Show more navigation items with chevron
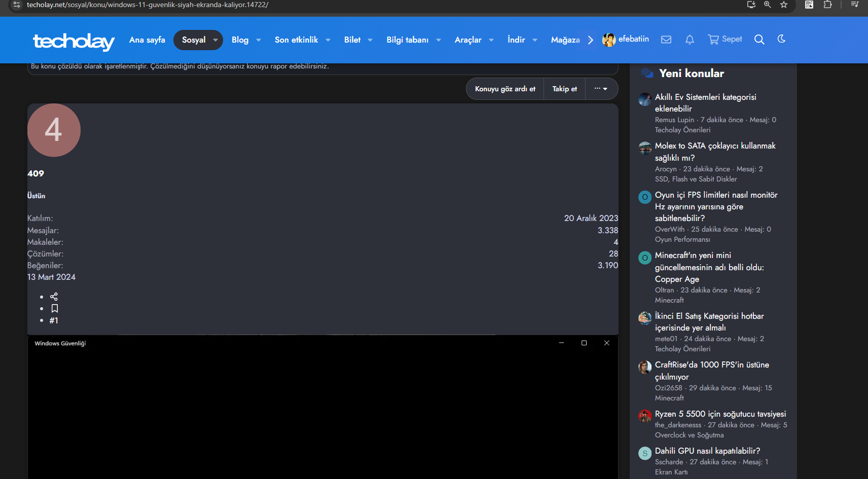The height and width of the screenshot is (479, 868). pos(591,40)
